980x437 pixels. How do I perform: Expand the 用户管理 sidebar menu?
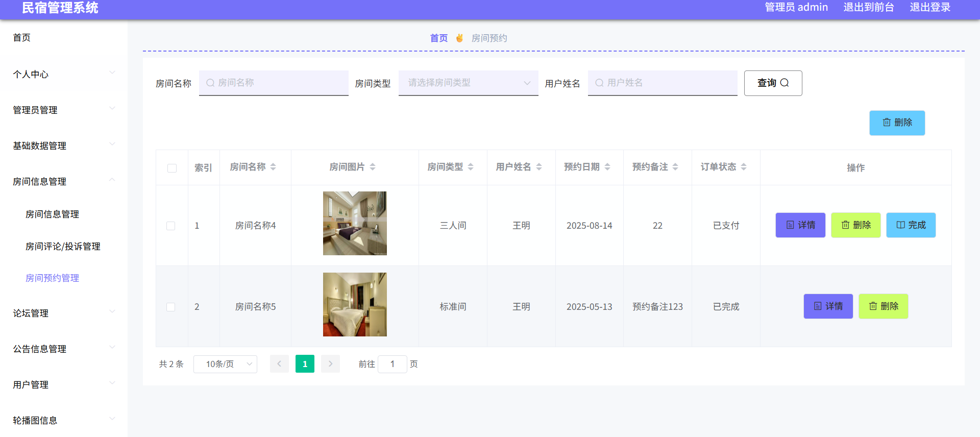tap(64, 384)
